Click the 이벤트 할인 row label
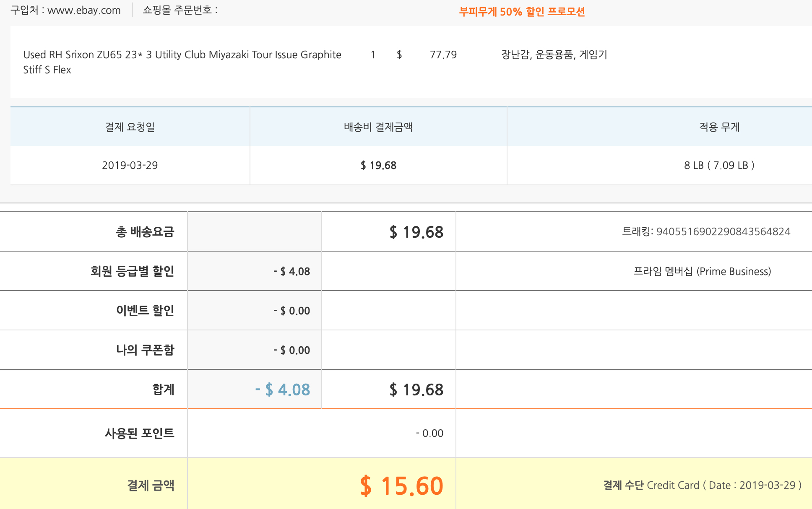Viewport: 812px width, 509px height. 145,311
